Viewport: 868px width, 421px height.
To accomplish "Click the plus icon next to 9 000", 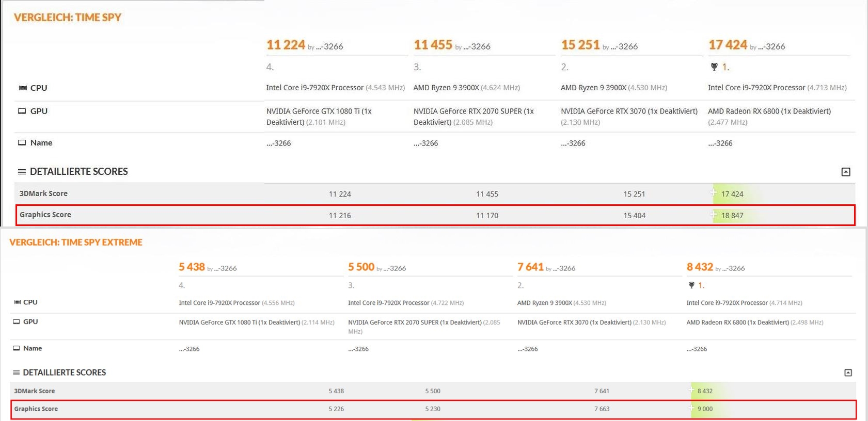I will click(691, 408).
